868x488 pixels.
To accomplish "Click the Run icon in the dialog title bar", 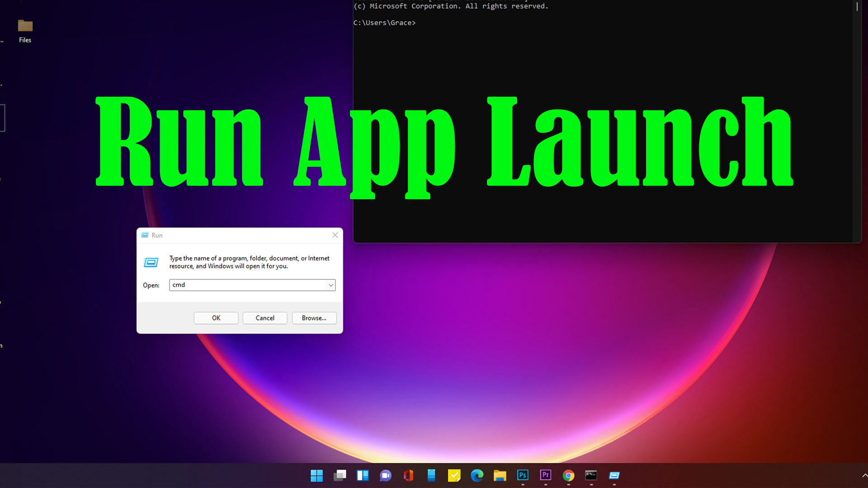I will pos(145,235).
